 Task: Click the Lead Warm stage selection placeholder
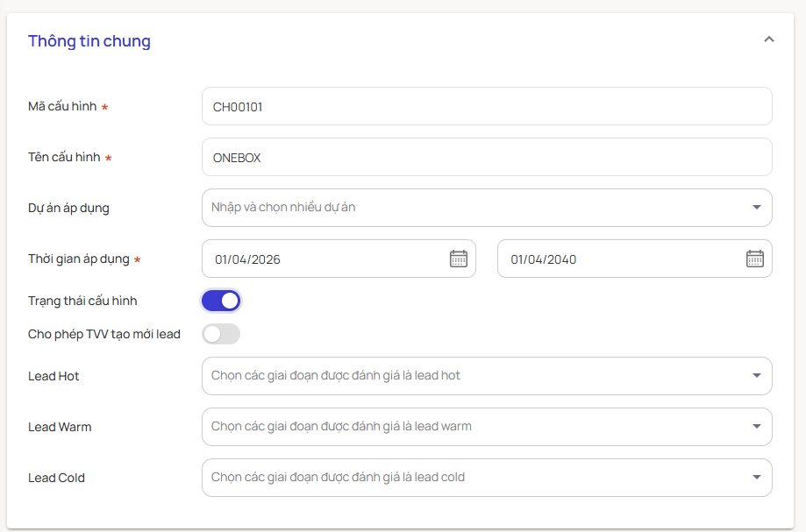click(x=341, y=427)
